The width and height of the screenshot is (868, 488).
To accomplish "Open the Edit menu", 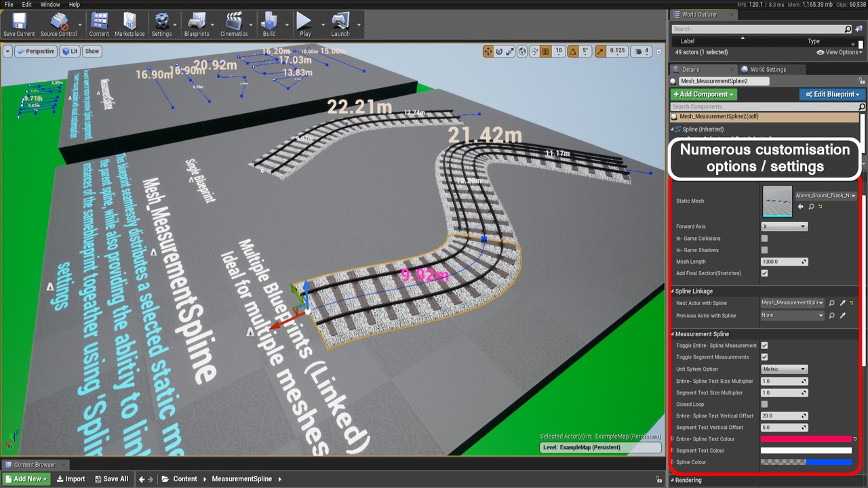I will point(27,5).
